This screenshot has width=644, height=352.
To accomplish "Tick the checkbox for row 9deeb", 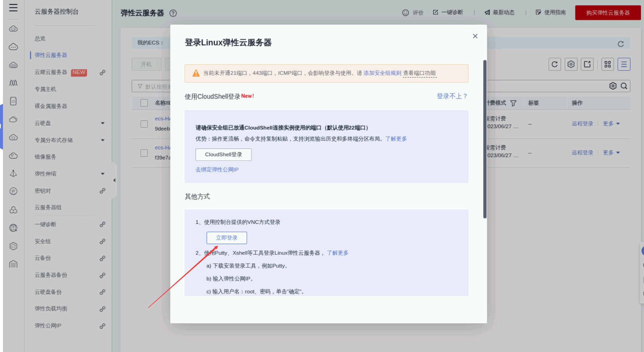I will [x=144, y=124].
